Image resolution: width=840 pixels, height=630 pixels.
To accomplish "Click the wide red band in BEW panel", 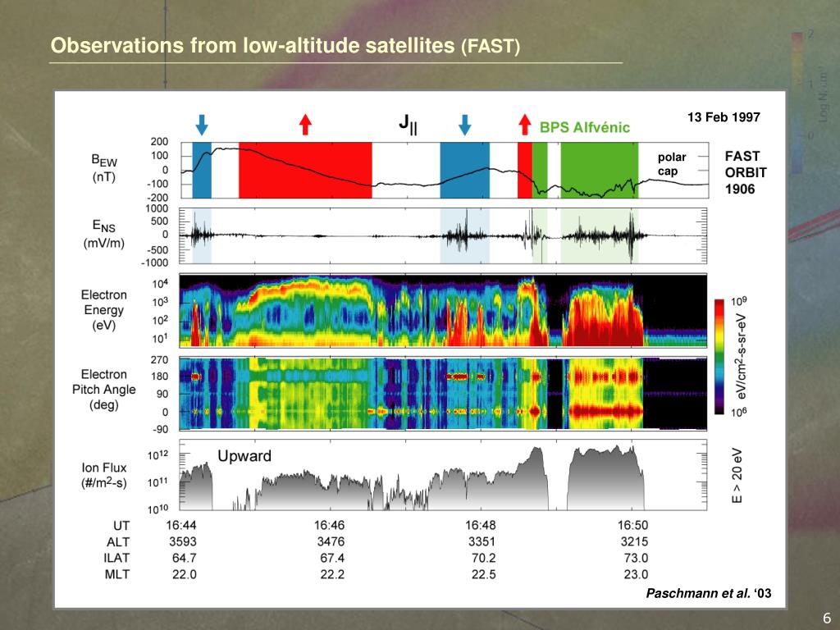I will (x=305, y=171).
